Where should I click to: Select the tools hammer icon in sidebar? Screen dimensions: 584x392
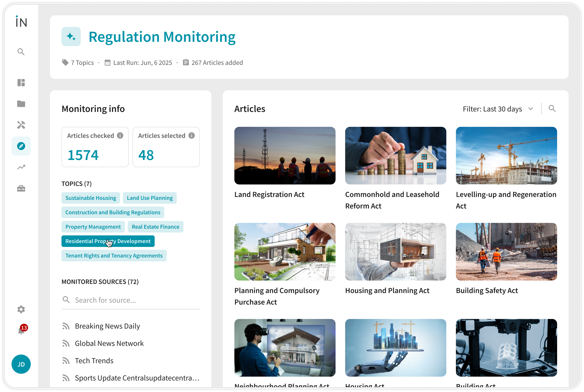(21, 125)
